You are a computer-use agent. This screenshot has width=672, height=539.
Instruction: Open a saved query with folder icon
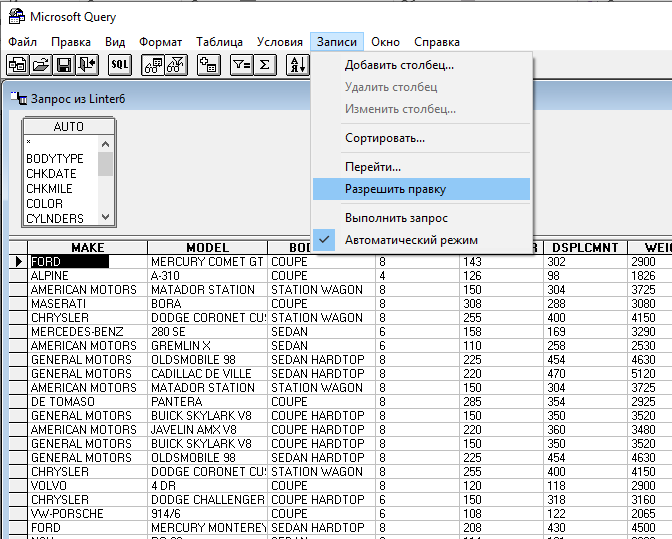[40, 65]
